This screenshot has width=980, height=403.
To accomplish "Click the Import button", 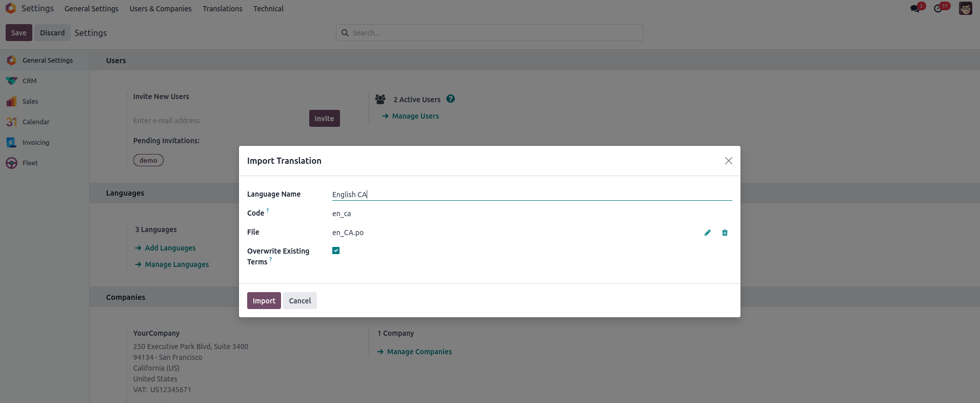I will 264,301.
